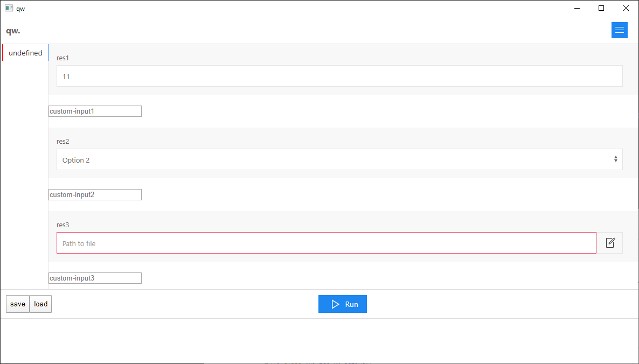Click the custom-input3 text box

click(95, 278)
